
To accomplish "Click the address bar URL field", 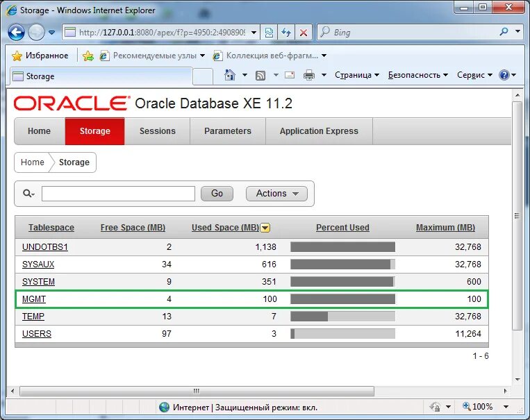I will coord(156,33).
